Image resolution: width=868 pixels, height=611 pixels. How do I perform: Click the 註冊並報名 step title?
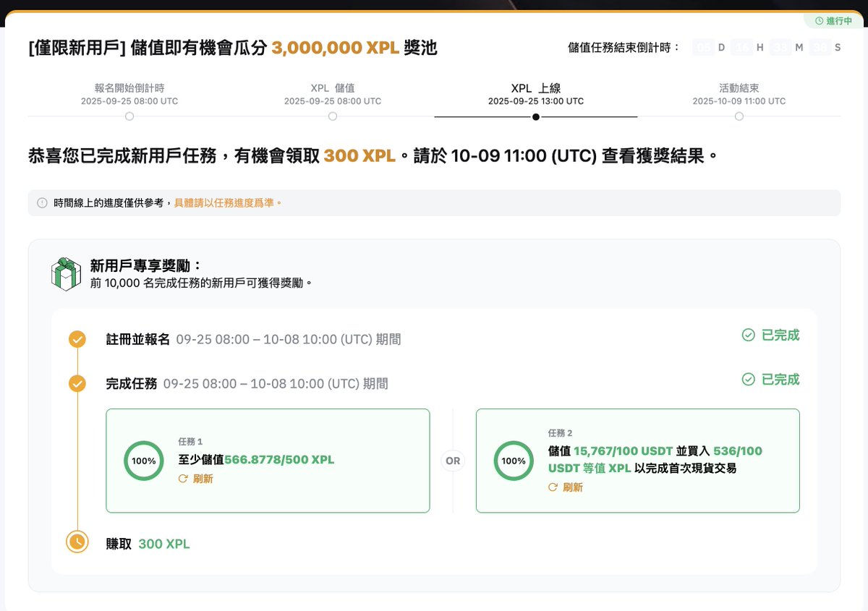click(x=138, y=339)
